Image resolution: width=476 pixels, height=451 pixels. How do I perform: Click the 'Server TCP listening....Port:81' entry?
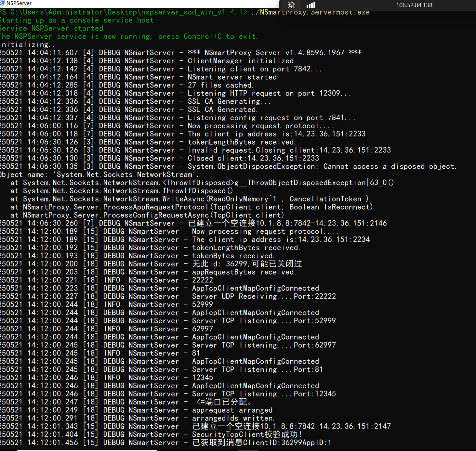(x=162, y=370)
